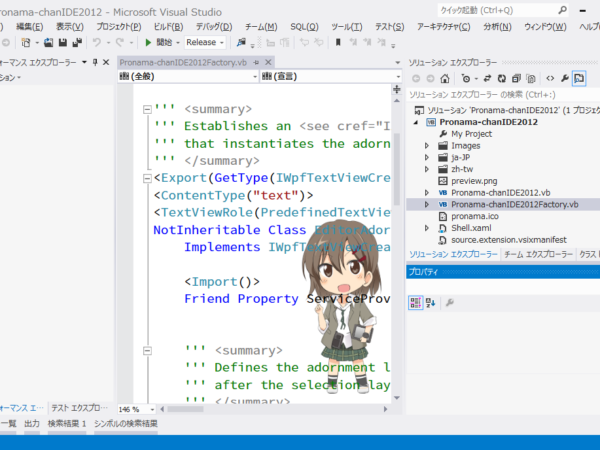600x450 pixels.
Task: Select Shell.xaml in the solution tree
Action: [471, 228]
